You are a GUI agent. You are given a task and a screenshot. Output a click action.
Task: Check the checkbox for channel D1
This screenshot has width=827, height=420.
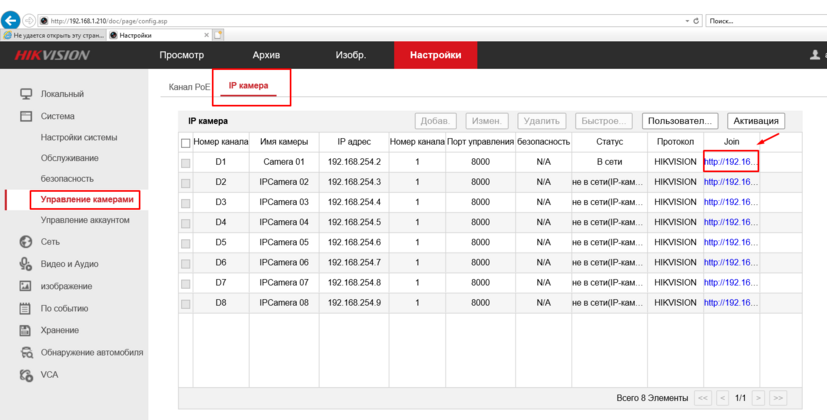click(185, 162)
